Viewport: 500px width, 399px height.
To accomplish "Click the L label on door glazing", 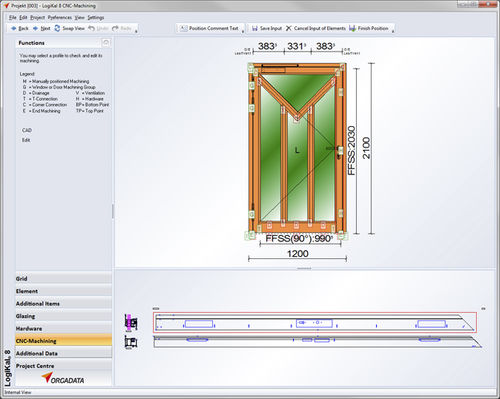I will [297, 150].
